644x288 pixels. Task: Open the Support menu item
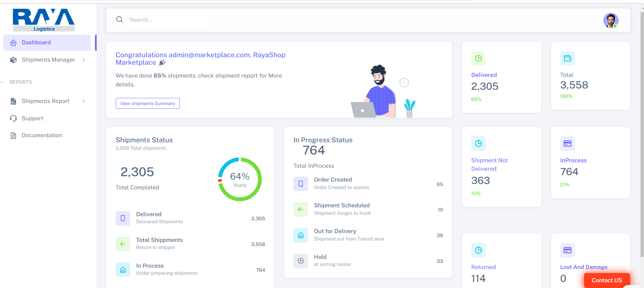click(33, 118)
